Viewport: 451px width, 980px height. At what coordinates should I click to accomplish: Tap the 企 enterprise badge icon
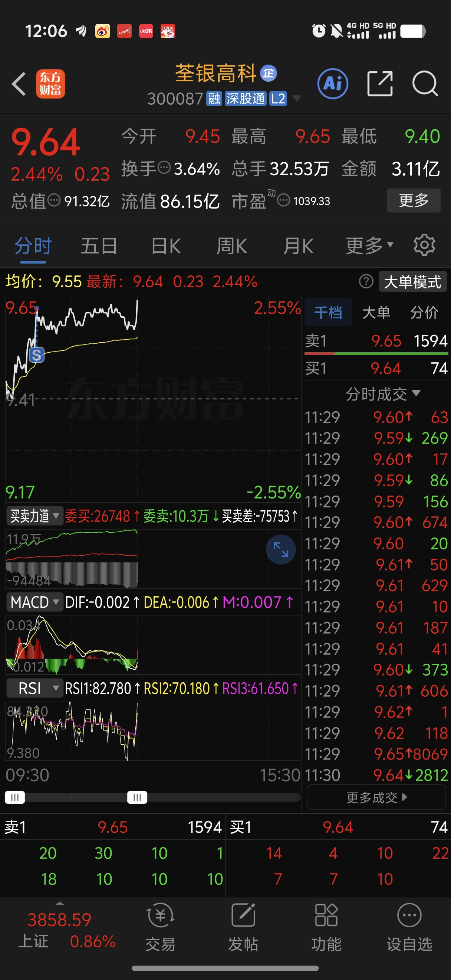[x=268, y=73]
